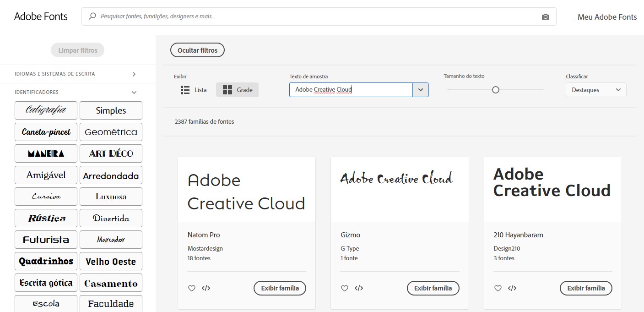Click the Ocultar filtros button

[197, 50]
